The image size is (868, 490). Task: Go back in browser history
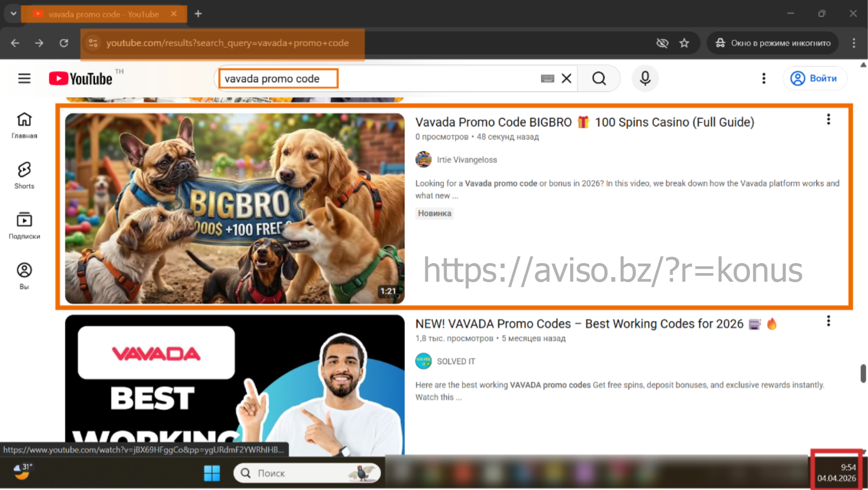15,43
